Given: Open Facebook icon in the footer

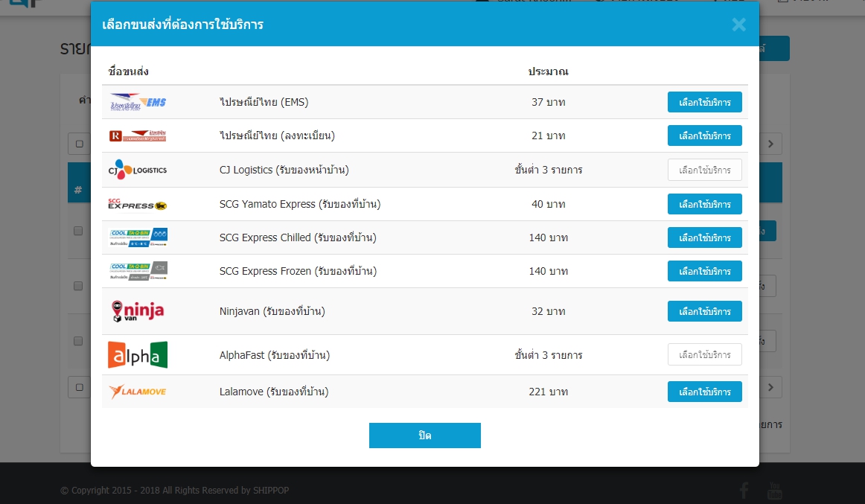Looking at the screenshot, I should [744, 490].
